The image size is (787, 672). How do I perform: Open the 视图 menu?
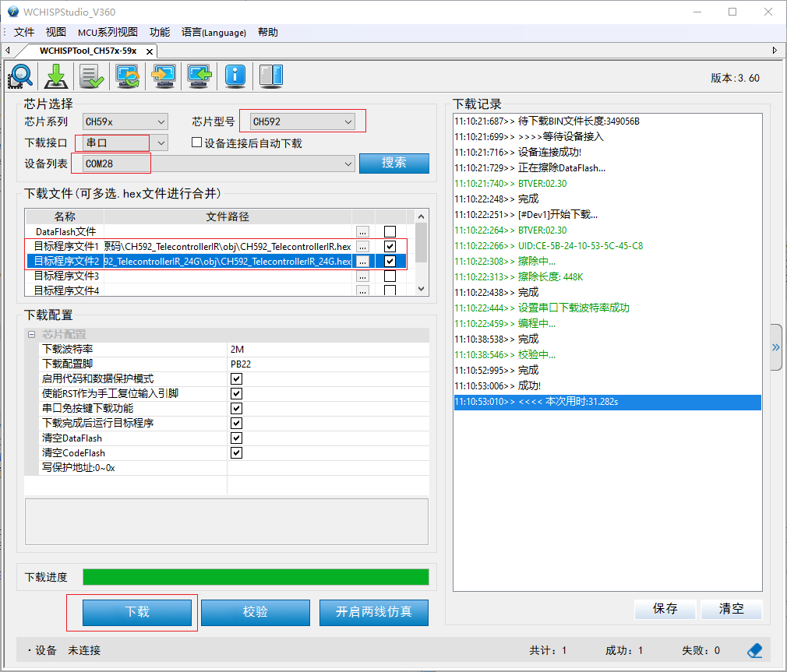click(x=55, y=32)
